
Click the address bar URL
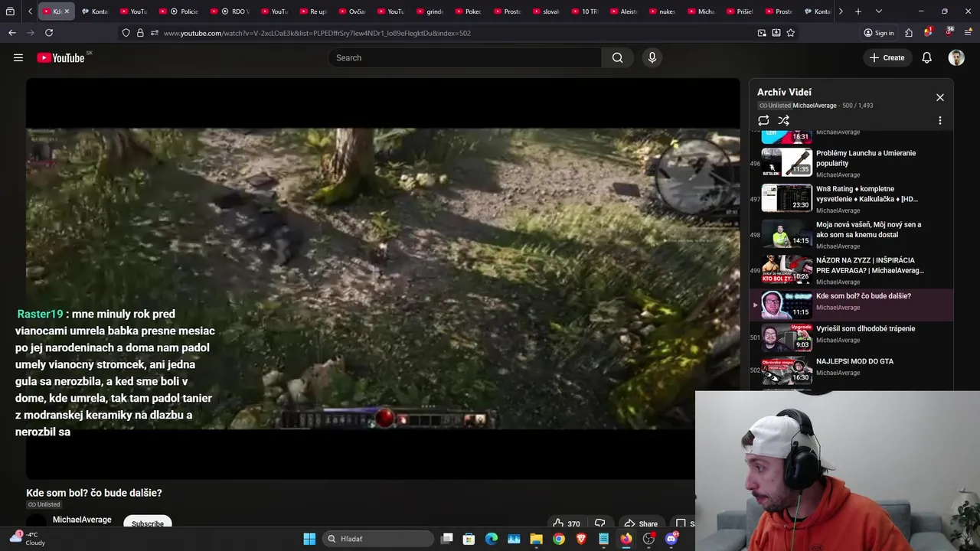click(317, 33)
